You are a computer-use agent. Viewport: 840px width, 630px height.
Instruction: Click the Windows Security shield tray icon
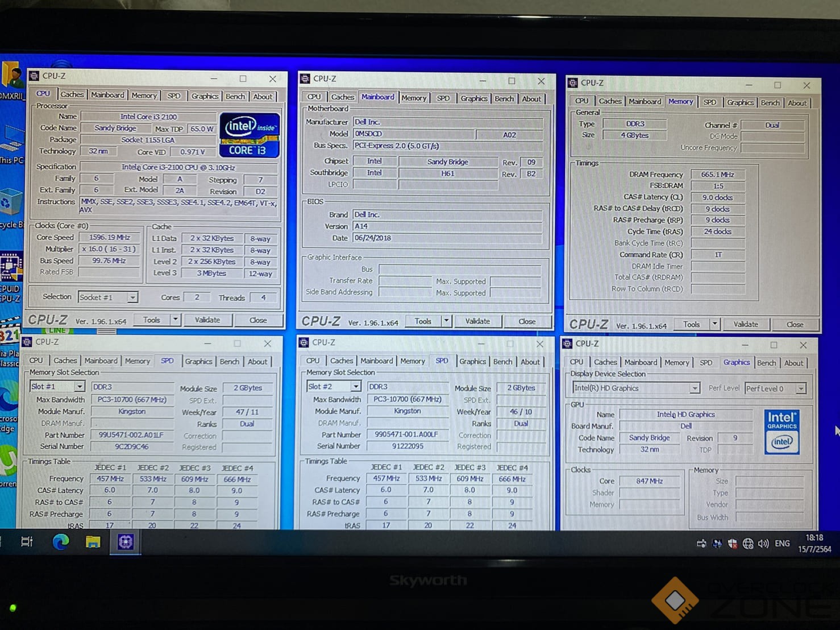[733, 544]
